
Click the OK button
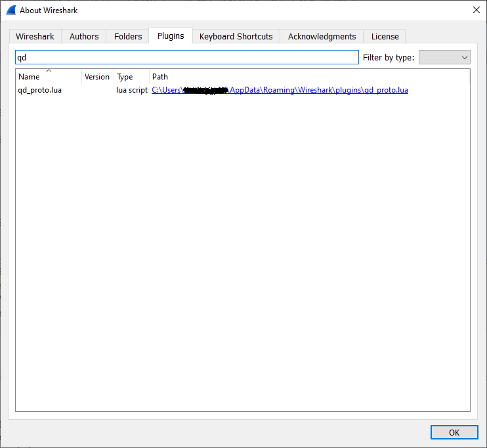tap(454, 432)
